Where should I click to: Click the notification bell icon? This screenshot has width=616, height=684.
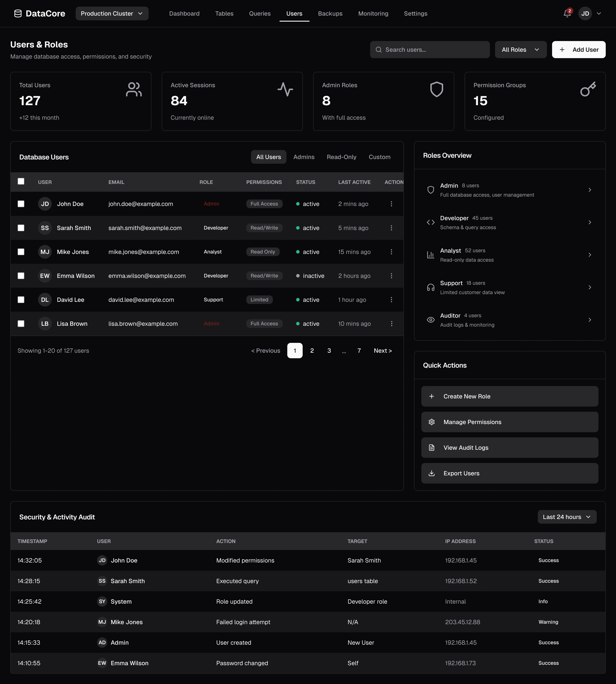point(567,13)
